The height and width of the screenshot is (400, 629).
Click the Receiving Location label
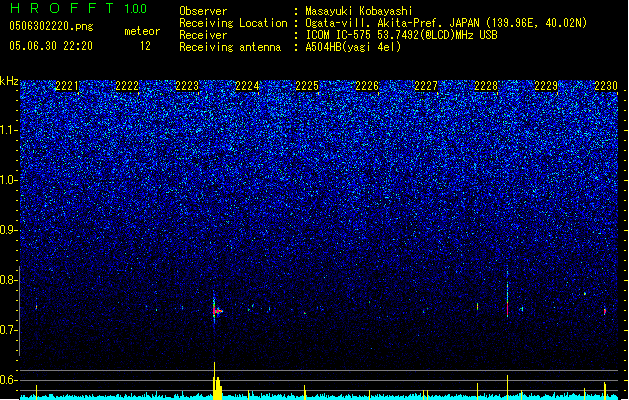click(233, 23)
